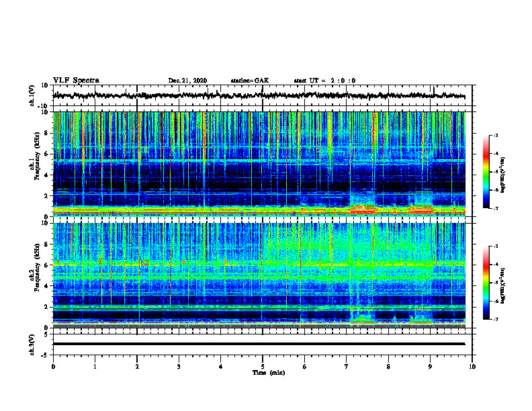Click the "-7" tick on ch.2 color bar
532x411 pixels.
point(496,319)
